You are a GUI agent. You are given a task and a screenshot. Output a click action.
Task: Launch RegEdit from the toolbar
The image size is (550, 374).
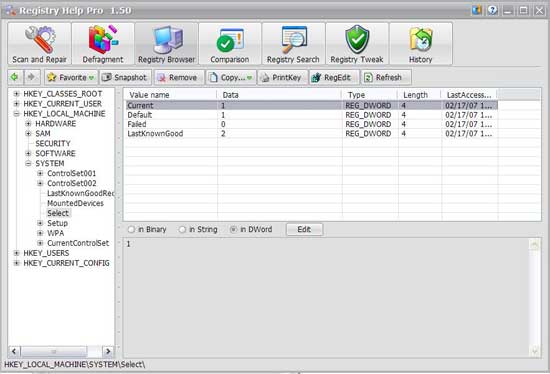point(334,77)
